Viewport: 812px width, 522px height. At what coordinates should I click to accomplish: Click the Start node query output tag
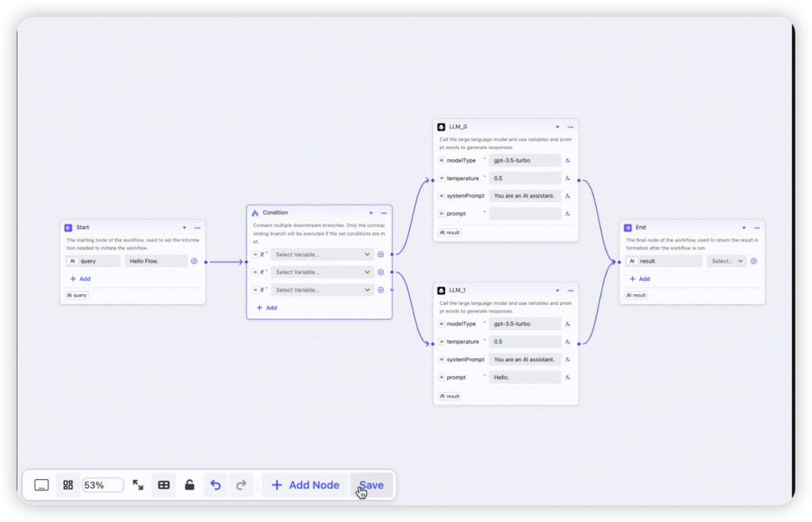pos(77,295)
